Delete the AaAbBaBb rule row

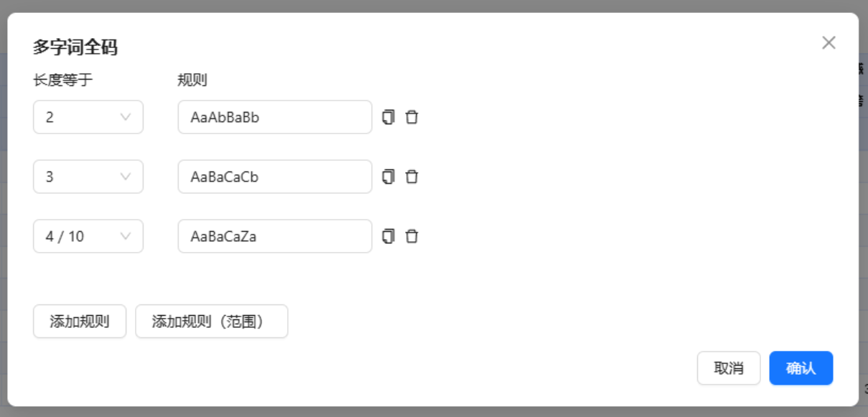tap(411, 117)
